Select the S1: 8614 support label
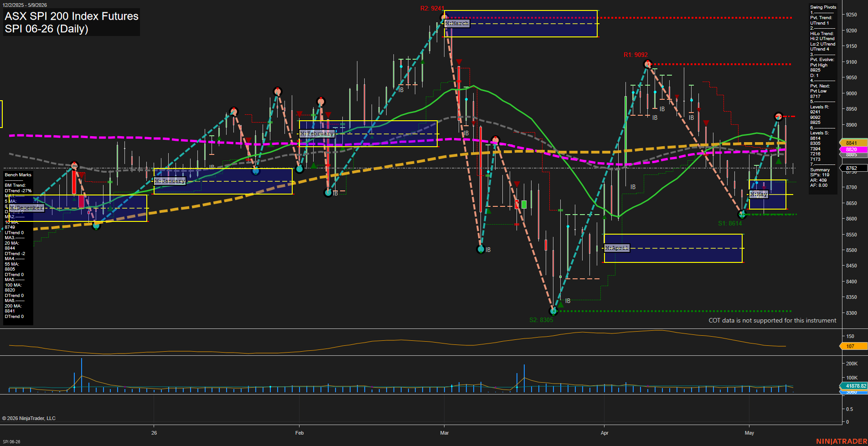This screenshot has height=446, width=868. coord(730,223)
